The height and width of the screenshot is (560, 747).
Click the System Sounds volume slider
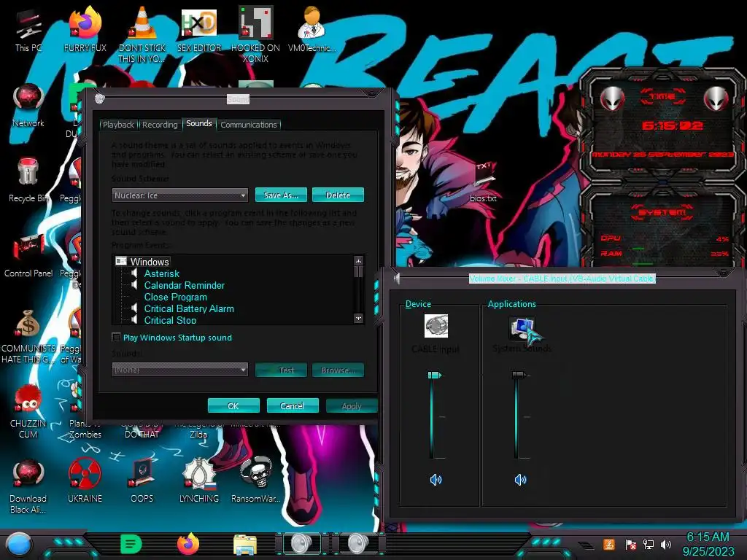[x=519, y=376]
